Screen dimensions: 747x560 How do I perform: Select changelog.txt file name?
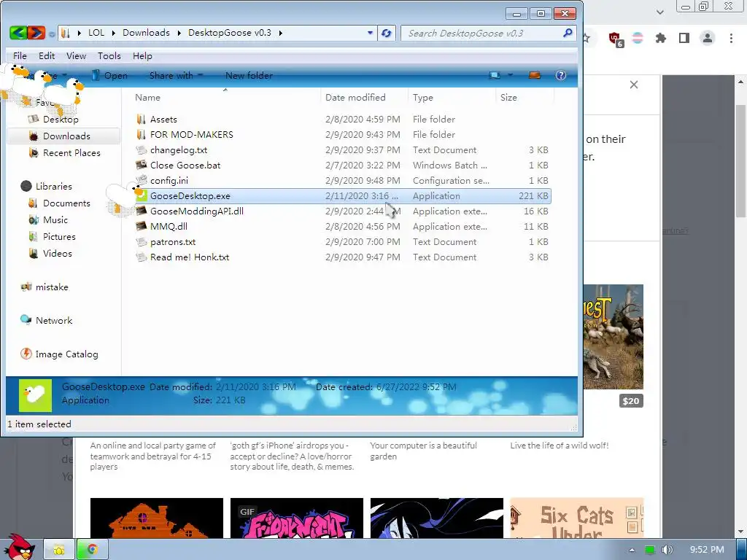click(x=179, y=150)
